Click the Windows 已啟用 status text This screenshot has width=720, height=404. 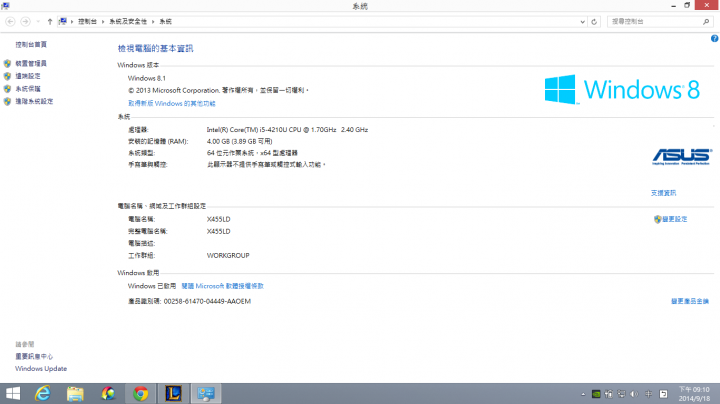pyautogui.click(x=152, y=286)
